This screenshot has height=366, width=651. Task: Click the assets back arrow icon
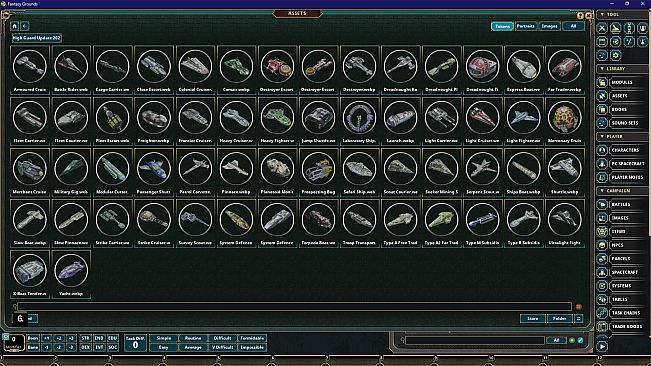[25, 26]
